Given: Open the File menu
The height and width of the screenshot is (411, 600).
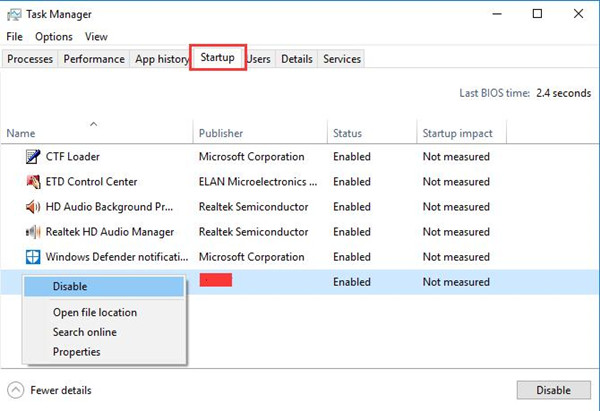Looking at the screenshot, I should click(15, 37).
